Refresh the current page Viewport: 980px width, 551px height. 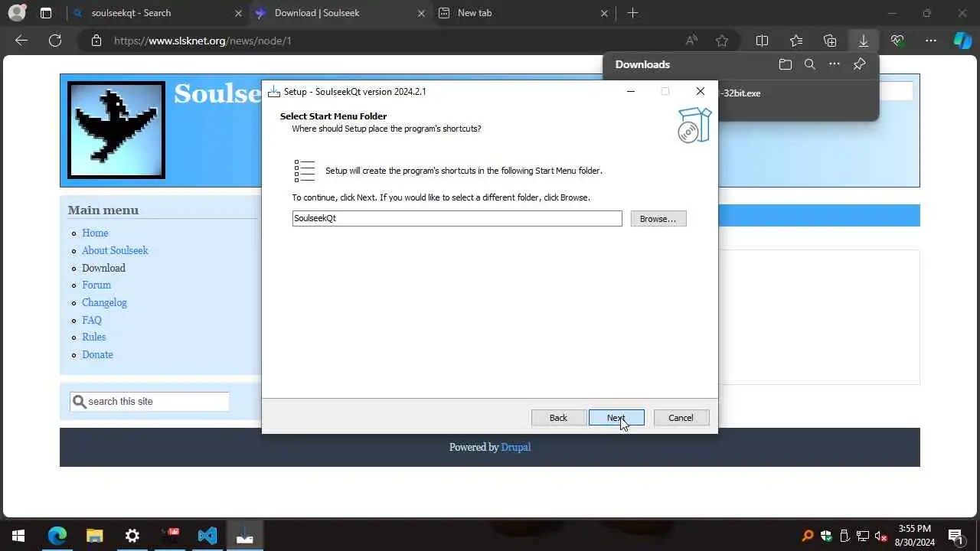click(55, 41)
